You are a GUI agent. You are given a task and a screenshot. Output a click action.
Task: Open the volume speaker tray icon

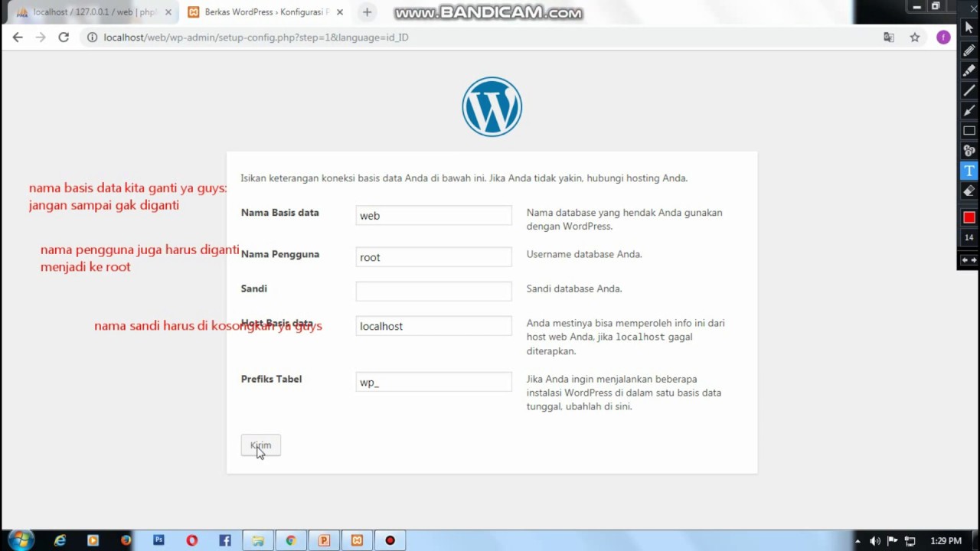(875, 541)
